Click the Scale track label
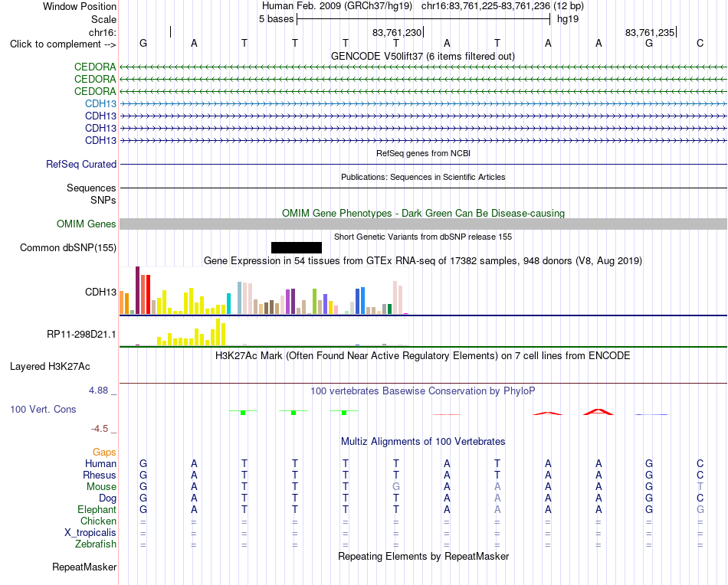 [x=104, y=19]
